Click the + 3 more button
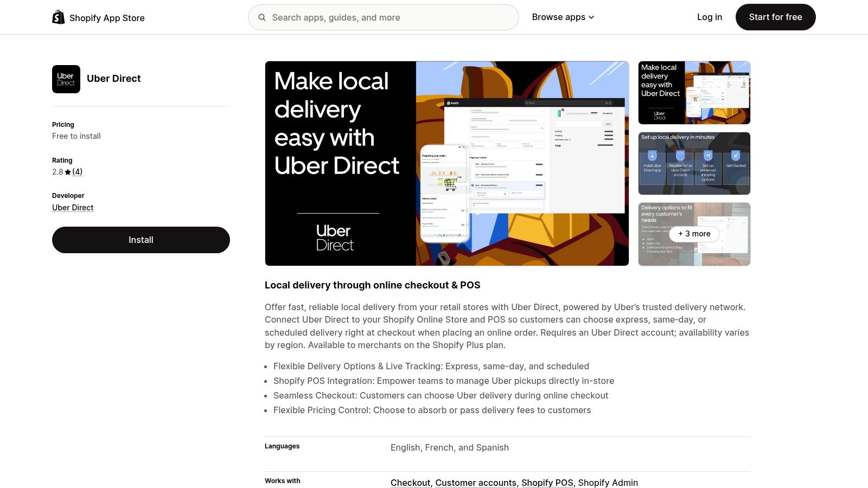The width and height of the screenshot is (868, 488). click(x=694, y=234)
